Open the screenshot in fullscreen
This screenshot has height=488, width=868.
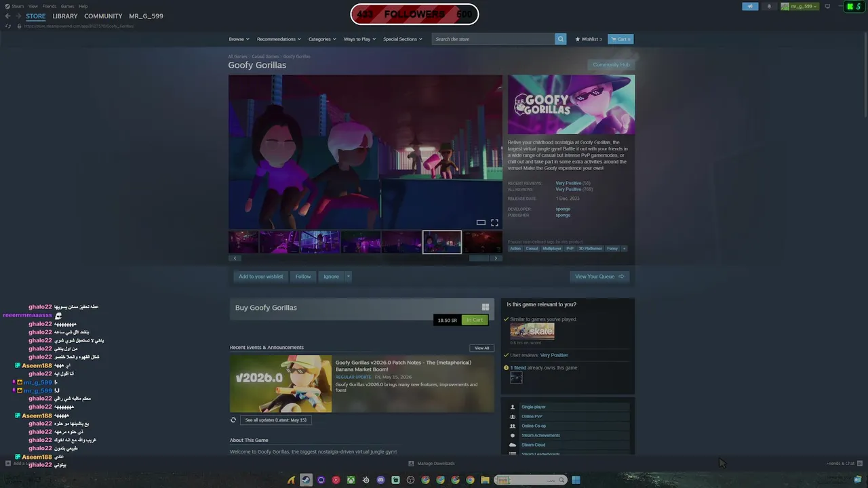click(x=494, y=222)
